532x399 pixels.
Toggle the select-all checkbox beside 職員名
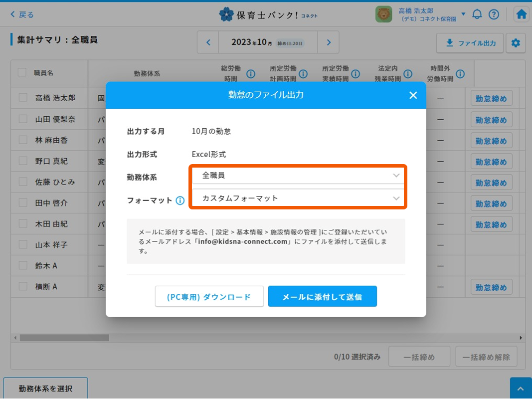pyautogui.click(x=22, y=73)
